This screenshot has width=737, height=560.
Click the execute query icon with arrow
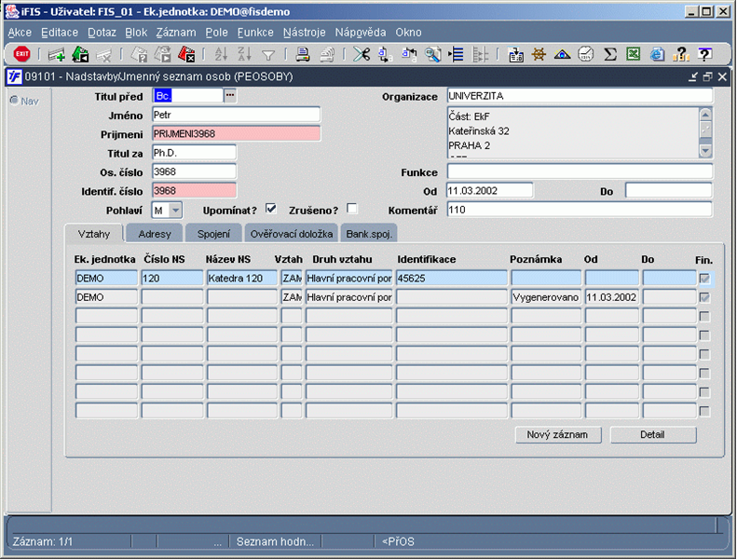click(x=163, y=55)
